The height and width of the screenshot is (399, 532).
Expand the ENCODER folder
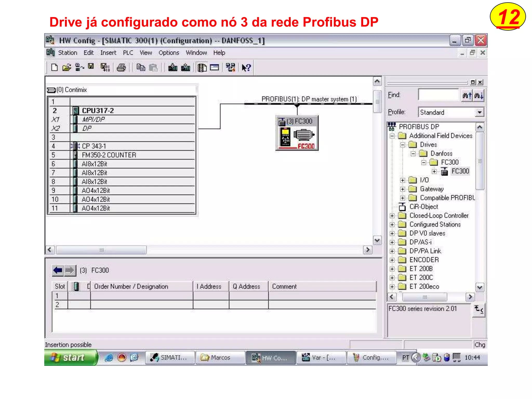pyautogui.click(x=392, y=260)
